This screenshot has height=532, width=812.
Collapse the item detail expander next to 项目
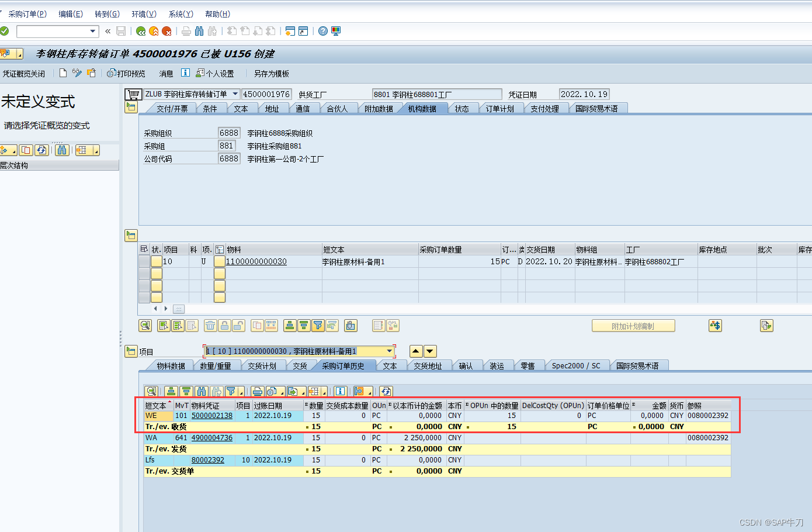pos(131,351)
